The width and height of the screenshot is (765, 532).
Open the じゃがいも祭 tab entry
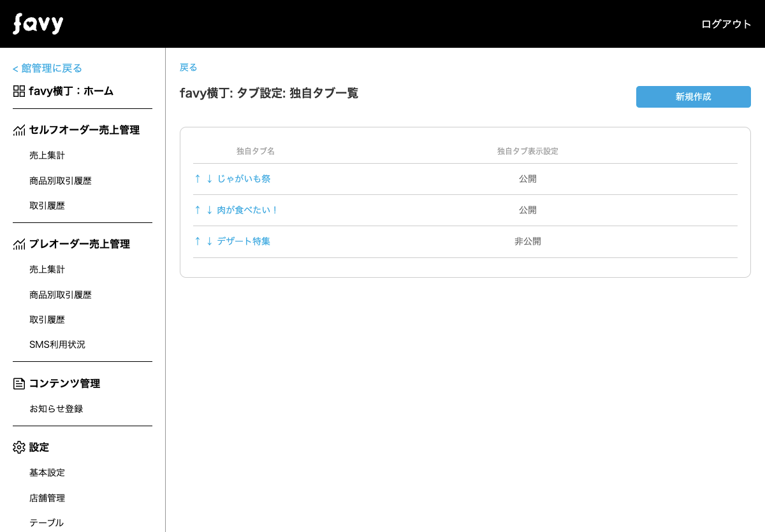[244, 179]
